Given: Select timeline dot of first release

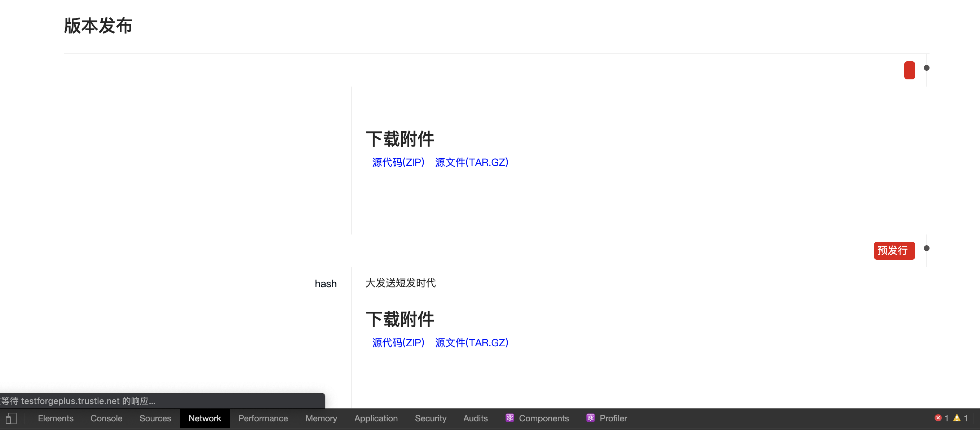Looking at the screenshot, I should [926, 68].
